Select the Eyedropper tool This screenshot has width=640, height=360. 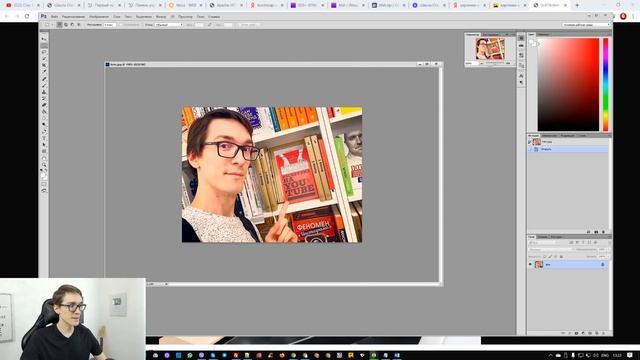(x=44, y=71)
